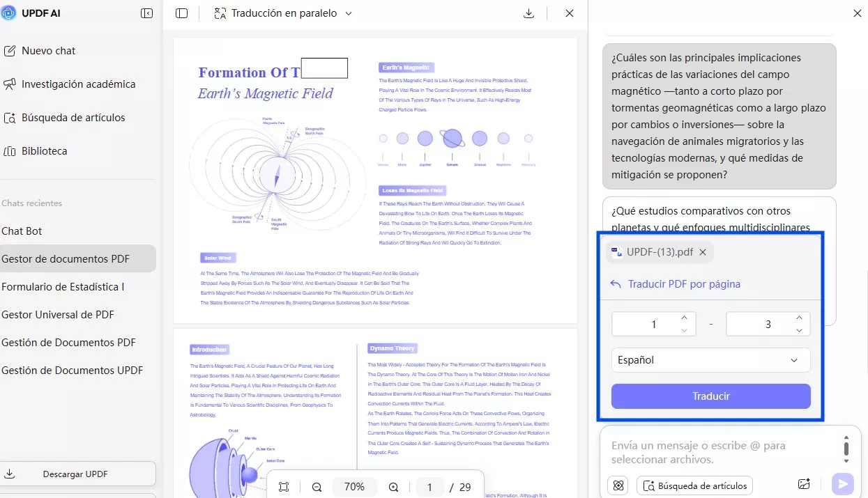This screenshot has width=868, height=498.
Task: Open the Biblioteca section
Action: pos(36,151)
